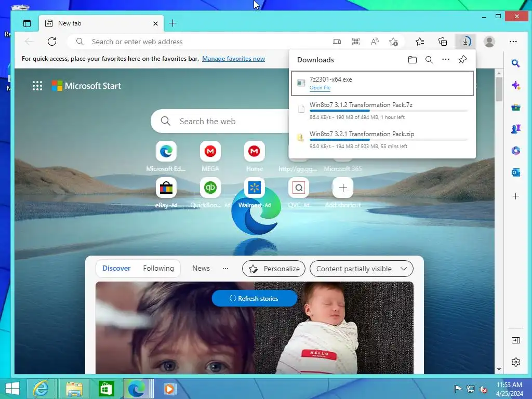Switch to the Following tab
This screenshot has width=532, height=399.
[x=158, y=269]
